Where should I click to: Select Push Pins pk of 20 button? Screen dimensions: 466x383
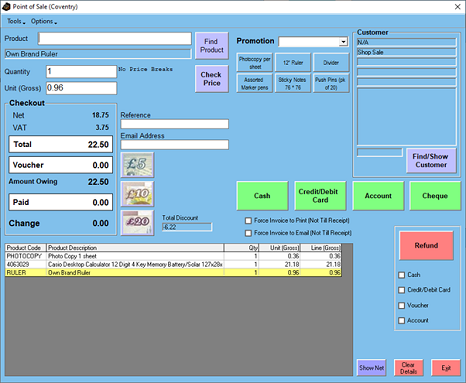tap(331, 83)
